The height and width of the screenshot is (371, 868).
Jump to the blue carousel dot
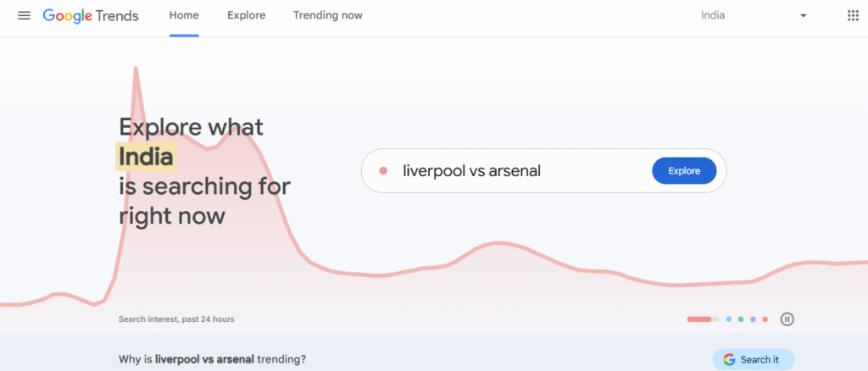[x=729, y=319]
